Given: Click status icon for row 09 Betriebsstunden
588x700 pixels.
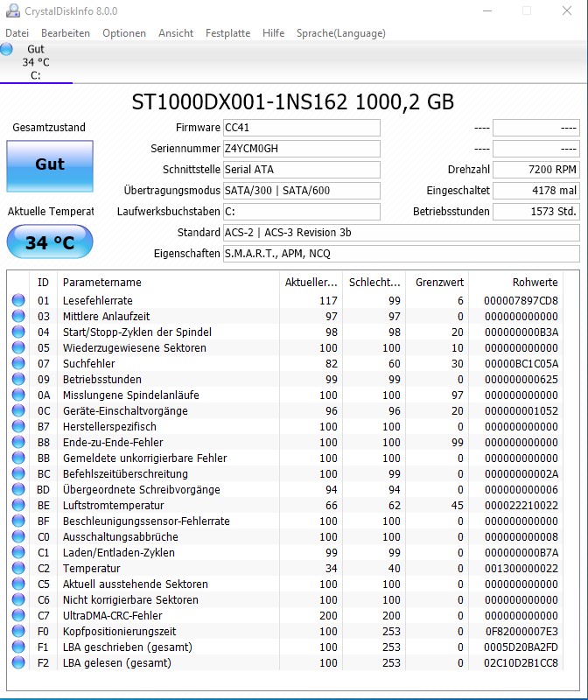Looking at the screenshot, I should (18, 379).
